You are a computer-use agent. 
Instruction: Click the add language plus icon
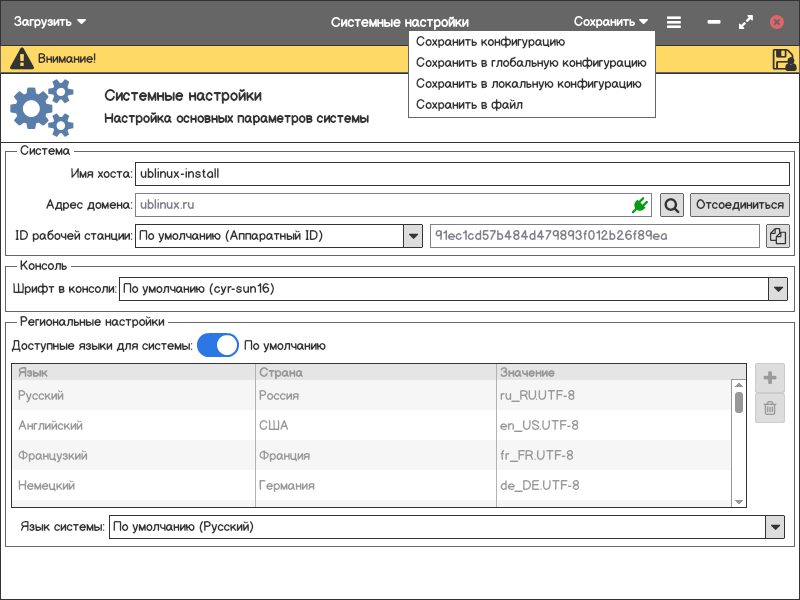(x=769, y=378)
